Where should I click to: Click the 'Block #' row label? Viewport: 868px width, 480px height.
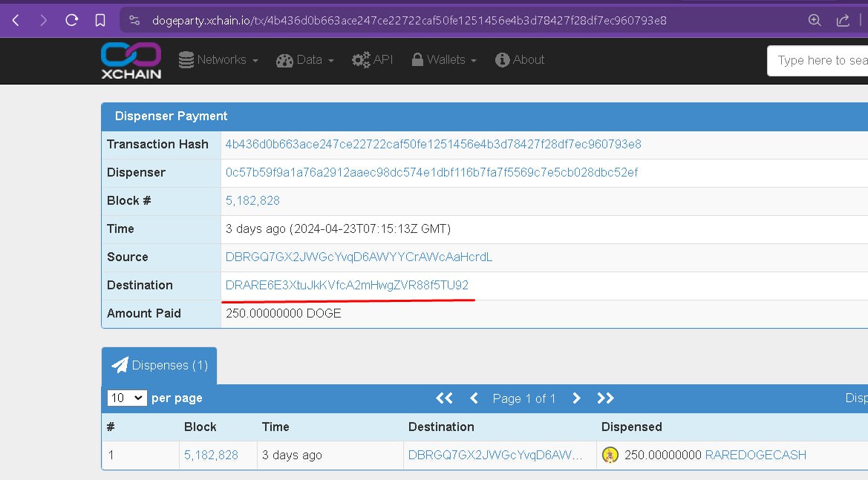tap(129, 201)
